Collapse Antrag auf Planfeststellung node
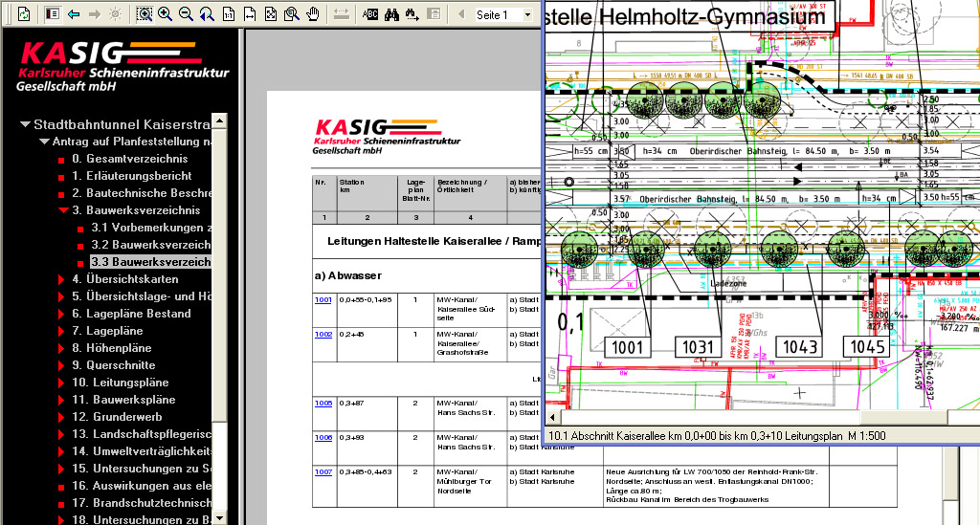 click(x=44, y=142)
